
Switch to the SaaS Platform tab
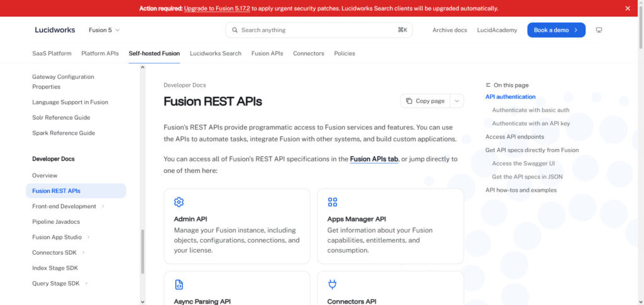[x=52, y=53]
